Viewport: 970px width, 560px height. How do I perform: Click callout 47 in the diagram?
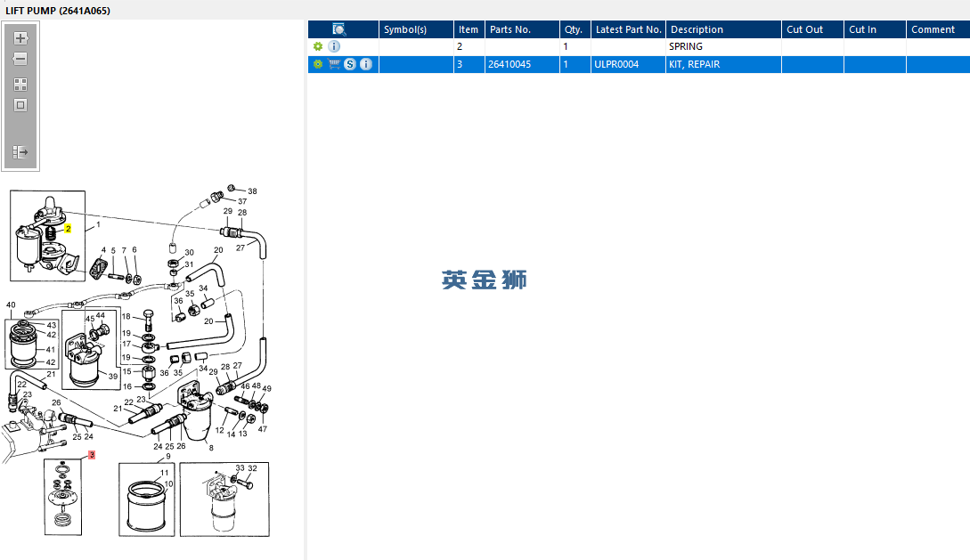[262, 429]
